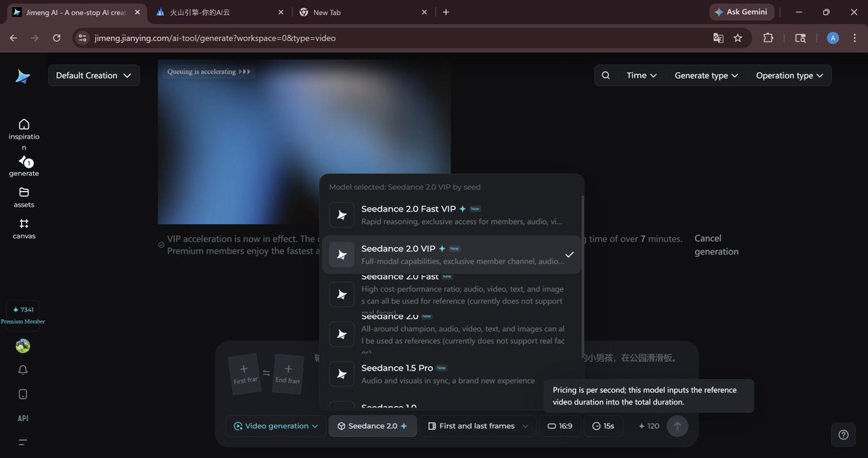Select the Seedance 1.5 Pro model

451,373
